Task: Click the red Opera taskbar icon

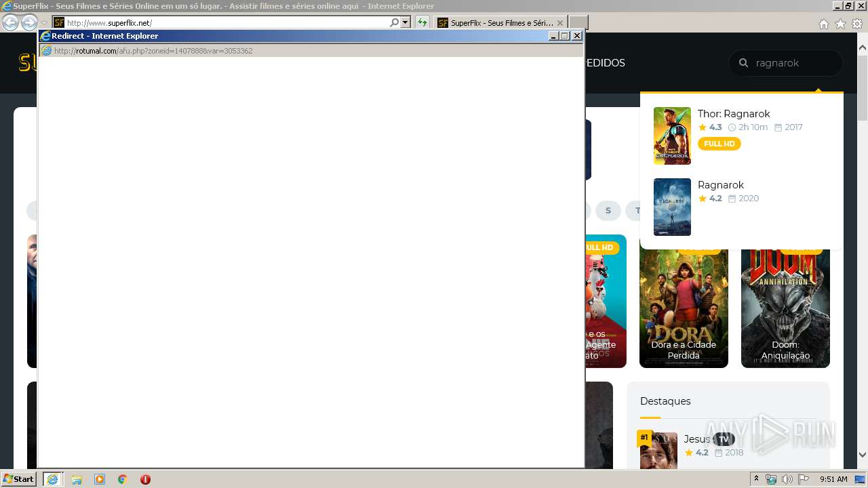Action: click(145, 479)
